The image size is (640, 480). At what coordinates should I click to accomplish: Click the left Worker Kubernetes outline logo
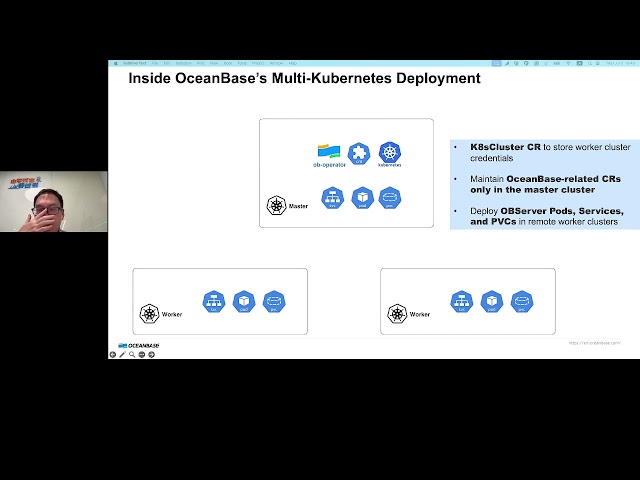click(149, 314)
